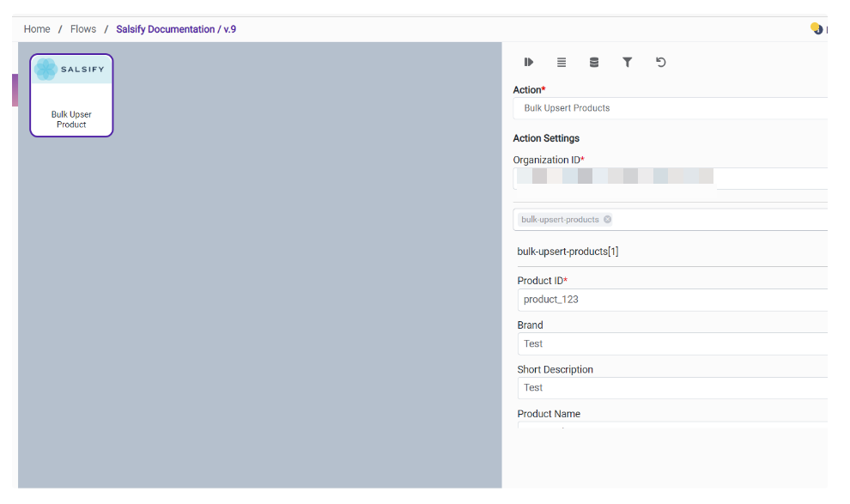Click the Brand input field
The height and width of the screenshot is (504, 850).
[670, 343]
